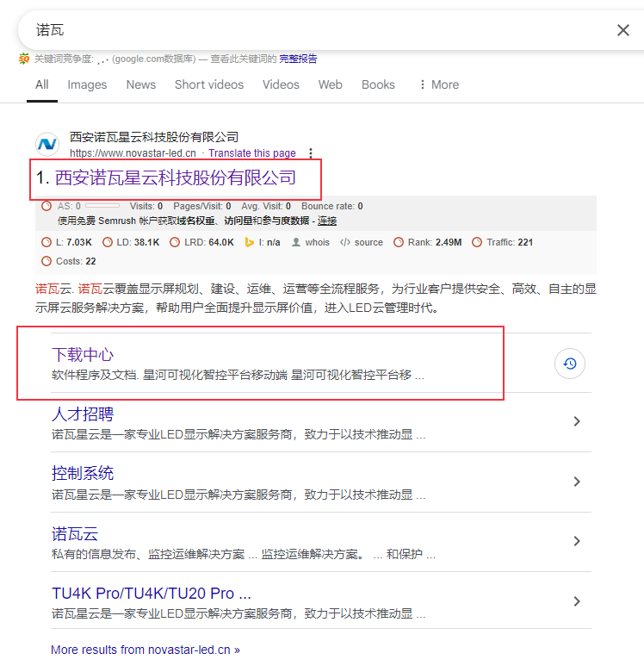This screenshot has width=644, height=672.
Task: Expand the 人才招聘 row chevron
Action: point(577,421)
